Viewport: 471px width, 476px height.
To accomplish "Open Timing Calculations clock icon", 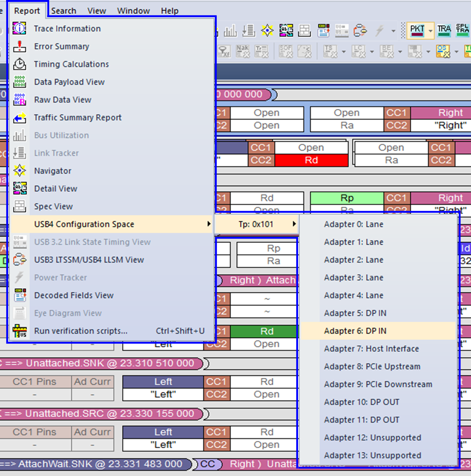I will (x=20, y=64).
